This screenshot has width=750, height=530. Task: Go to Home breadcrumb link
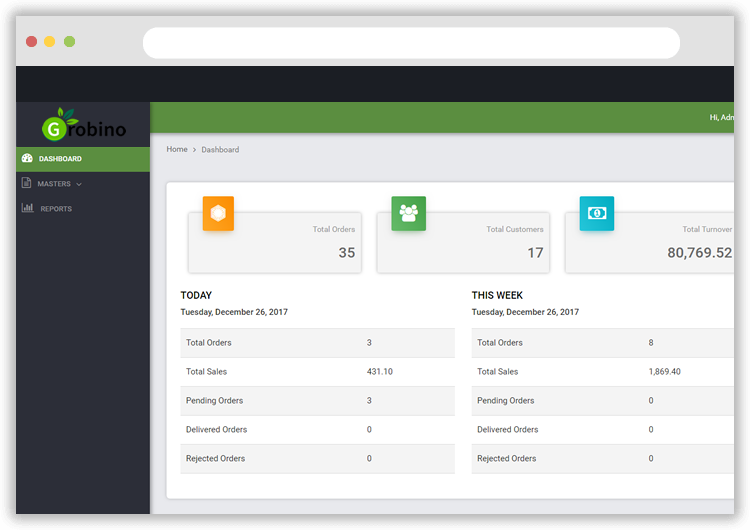click(177, 149)
